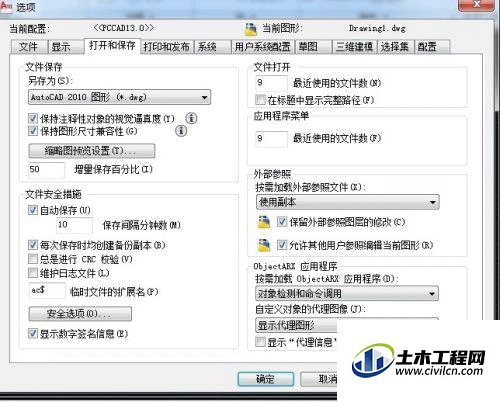Open 对象检测和命令调用 dropdown

[347, 293]
